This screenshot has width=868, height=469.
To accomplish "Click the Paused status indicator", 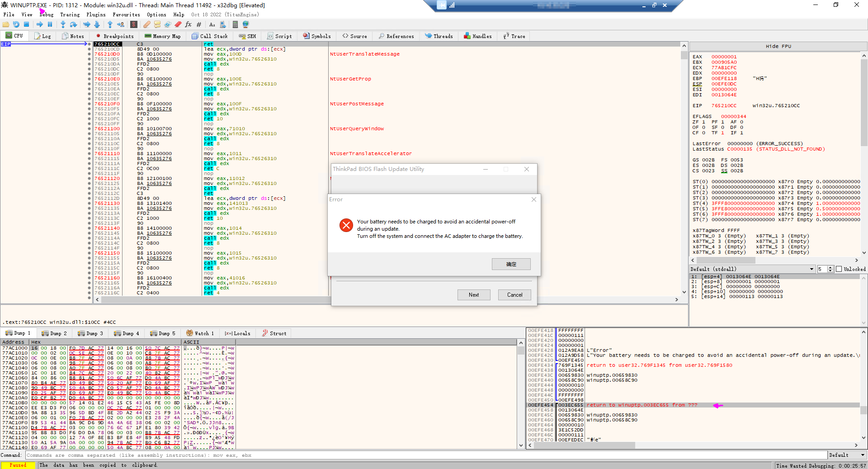I will (x=18, y=465).
